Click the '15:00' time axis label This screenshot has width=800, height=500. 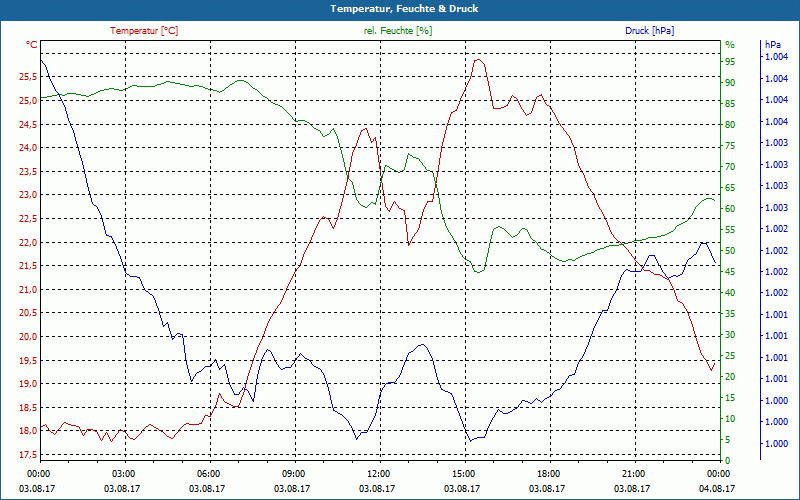[x=462, y=474]
